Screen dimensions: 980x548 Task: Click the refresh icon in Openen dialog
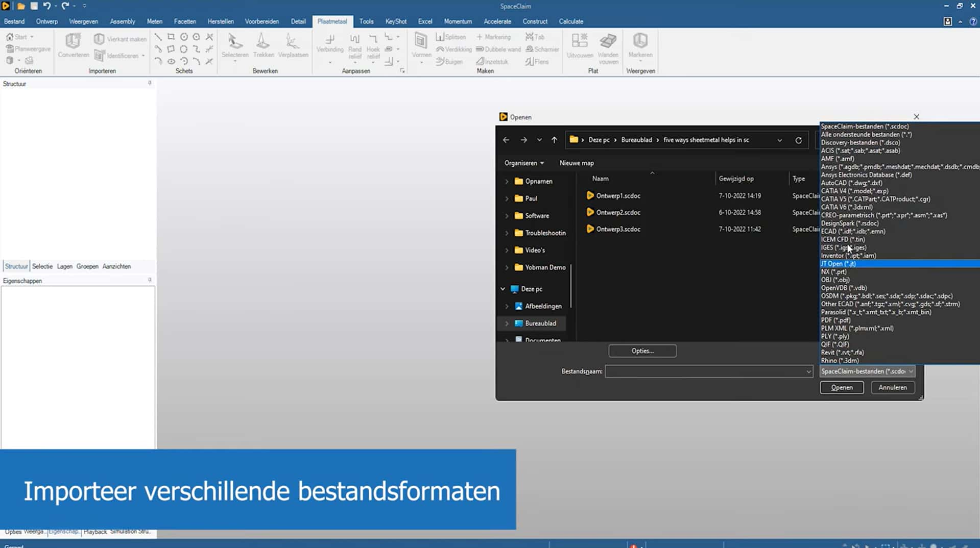[x=798, y=140]
